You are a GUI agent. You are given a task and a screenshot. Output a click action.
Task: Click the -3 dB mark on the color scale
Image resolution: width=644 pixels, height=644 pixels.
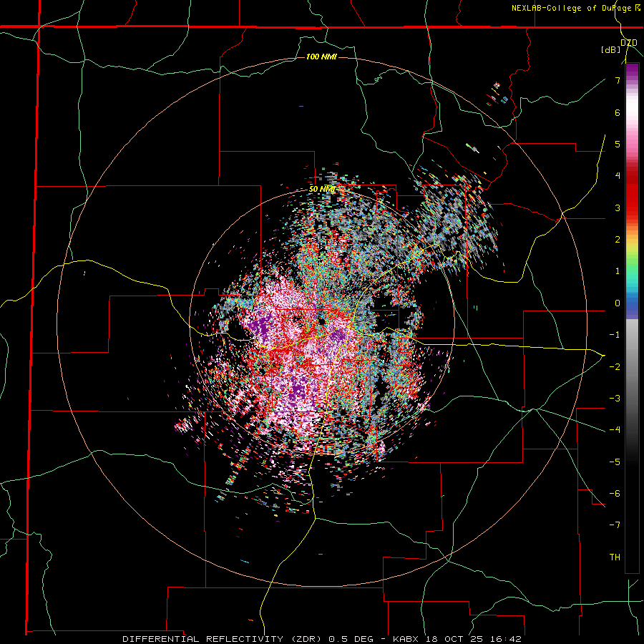pos(615,399)
